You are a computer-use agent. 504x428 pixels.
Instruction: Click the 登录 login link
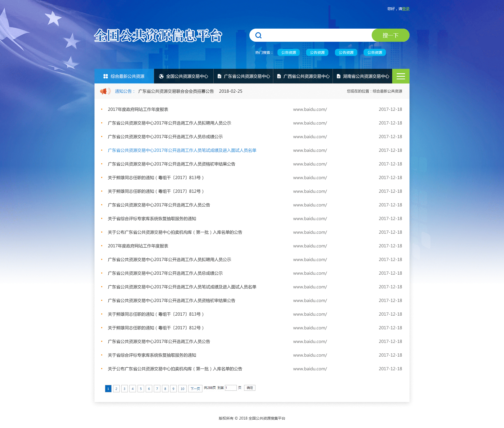[x=406, y=9]
